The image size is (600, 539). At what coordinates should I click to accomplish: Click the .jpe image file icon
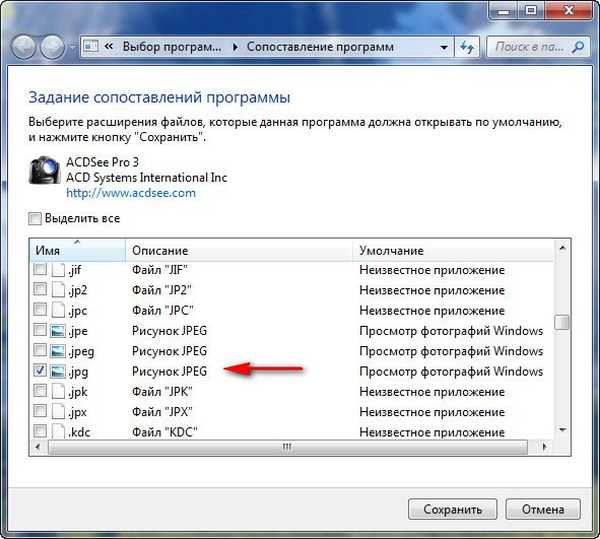coord(58,331)
